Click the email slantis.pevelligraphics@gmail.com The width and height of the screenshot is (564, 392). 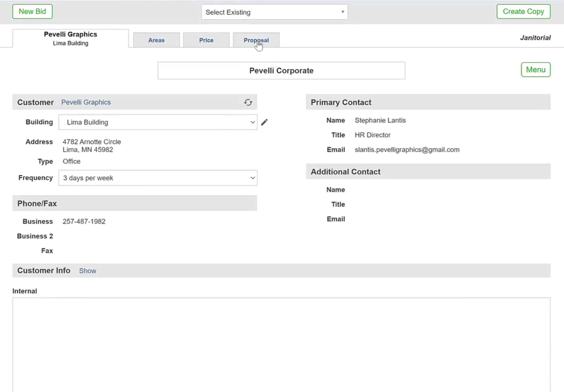tap(407, 149)
